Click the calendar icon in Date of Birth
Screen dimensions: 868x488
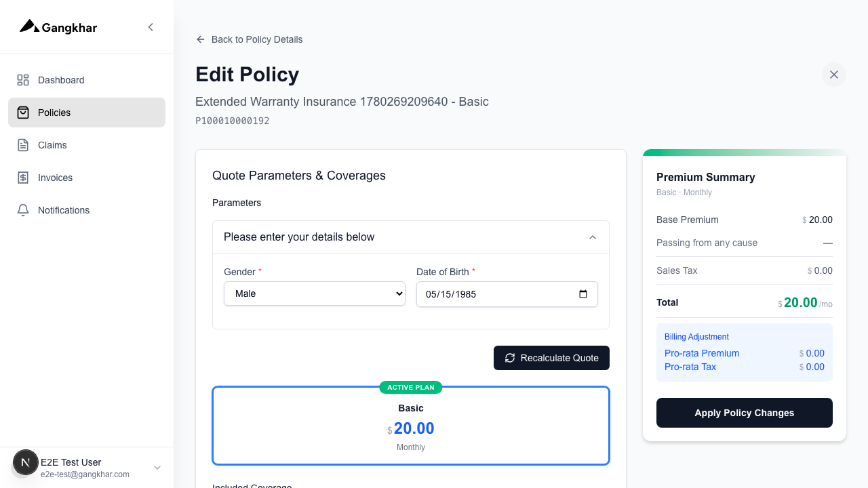tap(583, 294)
